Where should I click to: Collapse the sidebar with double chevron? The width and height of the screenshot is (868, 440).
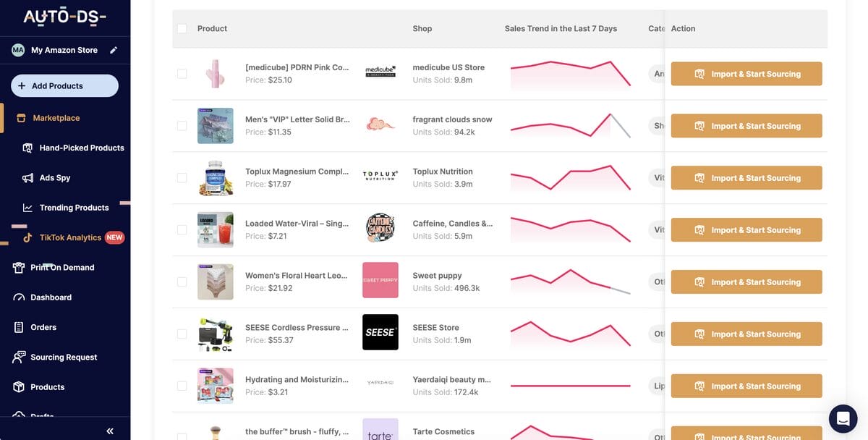click(x=110, y=431)
